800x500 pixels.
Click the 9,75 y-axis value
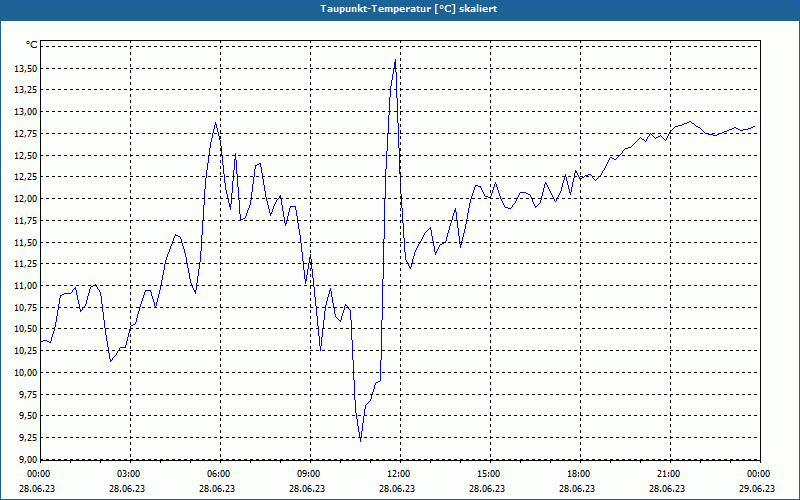tap(29, 394)
